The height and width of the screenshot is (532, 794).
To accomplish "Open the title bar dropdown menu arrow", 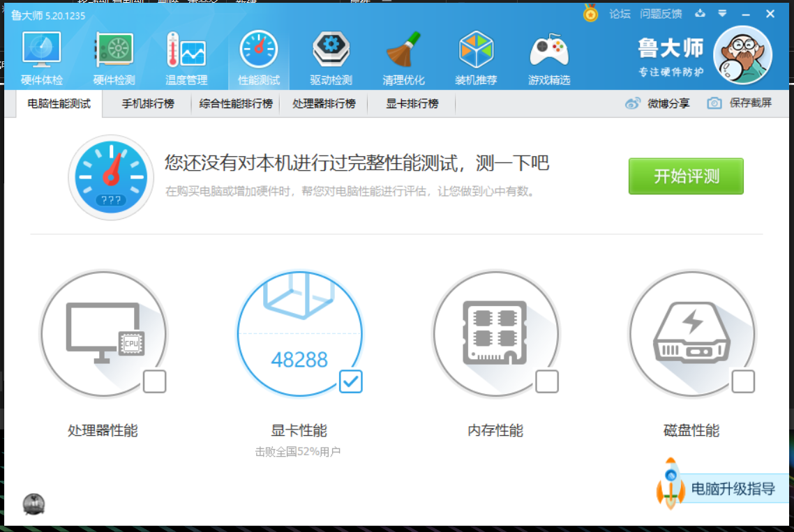I will [723, 14].
